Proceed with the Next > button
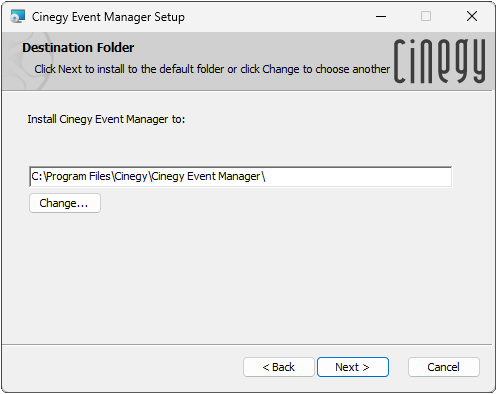 click(353, 367)
